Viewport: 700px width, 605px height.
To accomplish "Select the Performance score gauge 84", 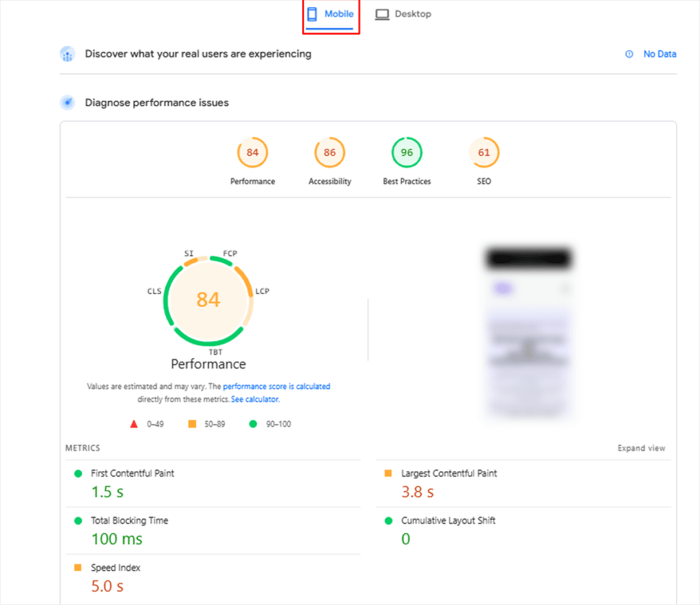I will tap(253, 152).
